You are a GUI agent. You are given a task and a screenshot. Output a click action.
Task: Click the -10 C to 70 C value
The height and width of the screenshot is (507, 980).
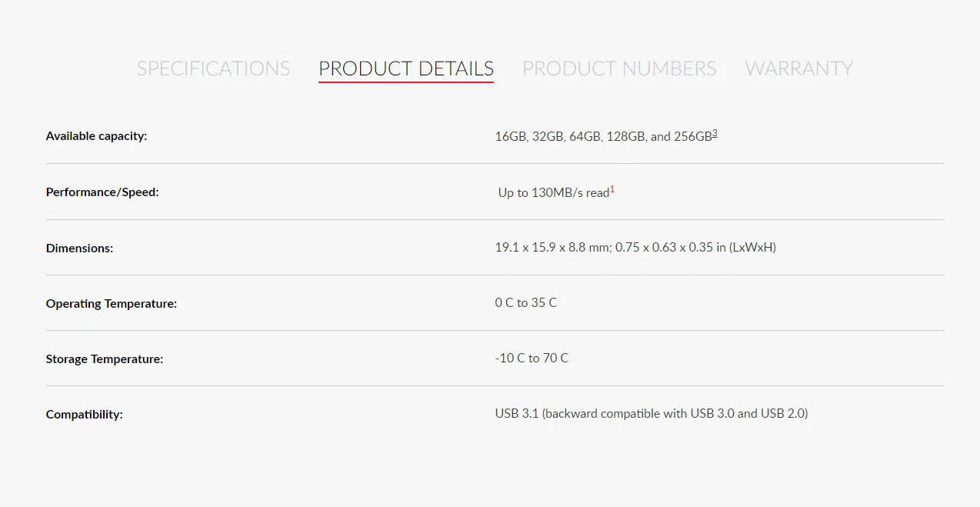pos(532,359)
